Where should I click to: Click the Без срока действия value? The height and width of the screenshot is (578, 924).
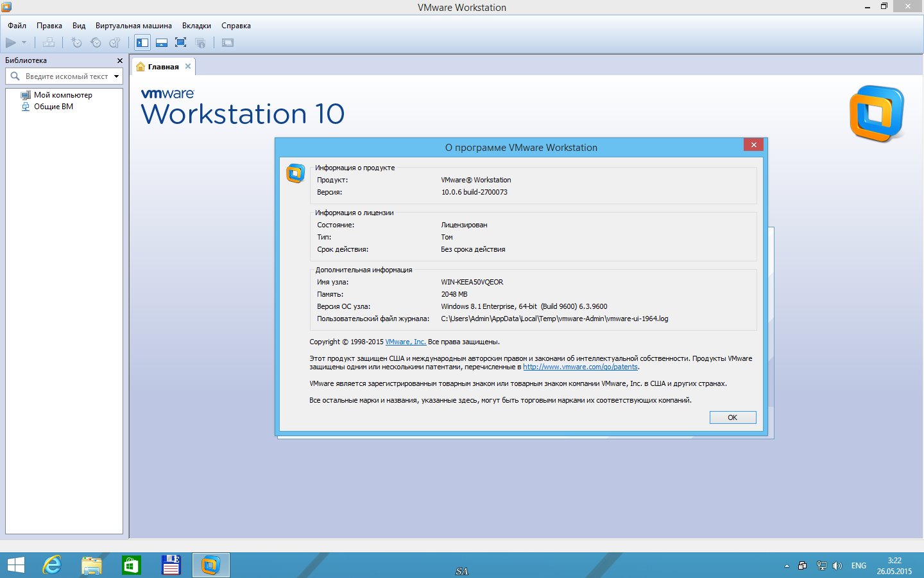(473, 249)
